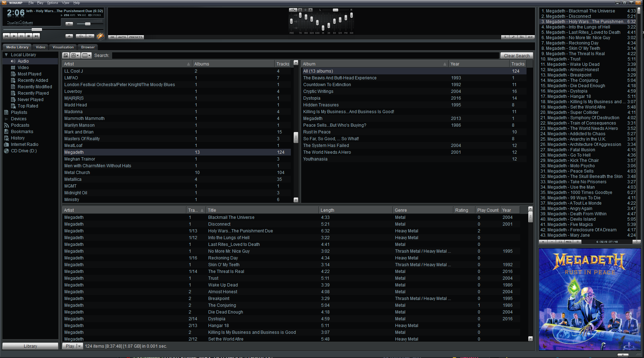Open Internet Radio in library tree
644x358 pixels.
click(x=25, y=144)
